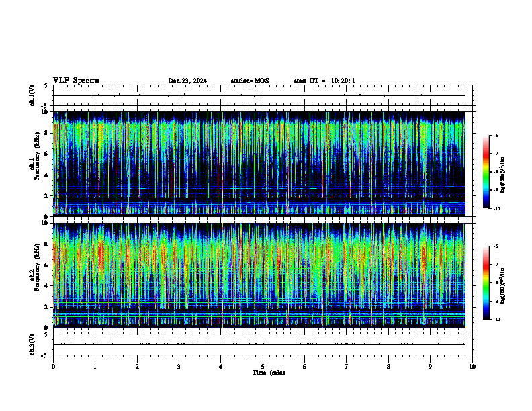Click the "Time (min)" axis title
The width and height of the screenshot is (532, 411).
(269, 373)
